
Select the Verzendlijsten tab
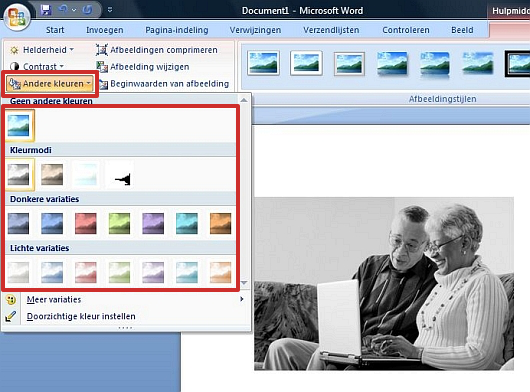(331, 30)
